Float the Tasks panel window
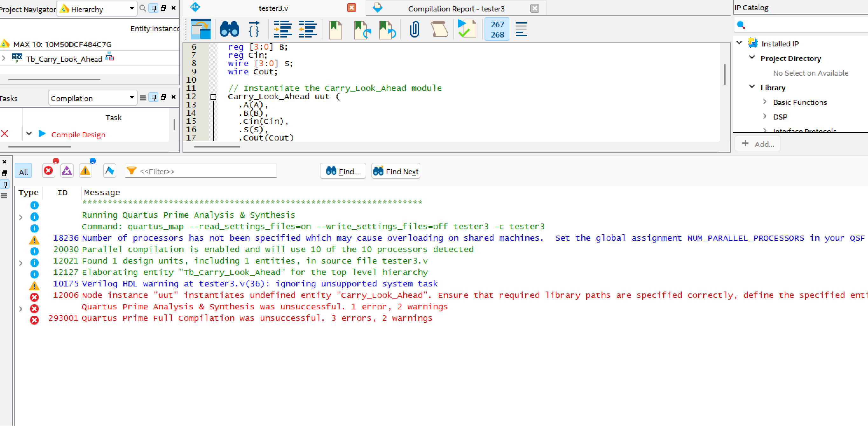Viewport: 868px width, 426px height. click(164, 97)
